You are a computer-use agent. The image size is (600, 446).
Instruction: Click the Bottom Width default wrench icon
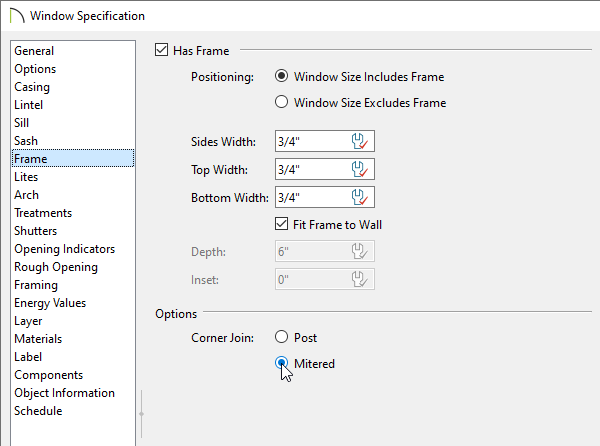(x=360, y=197)
